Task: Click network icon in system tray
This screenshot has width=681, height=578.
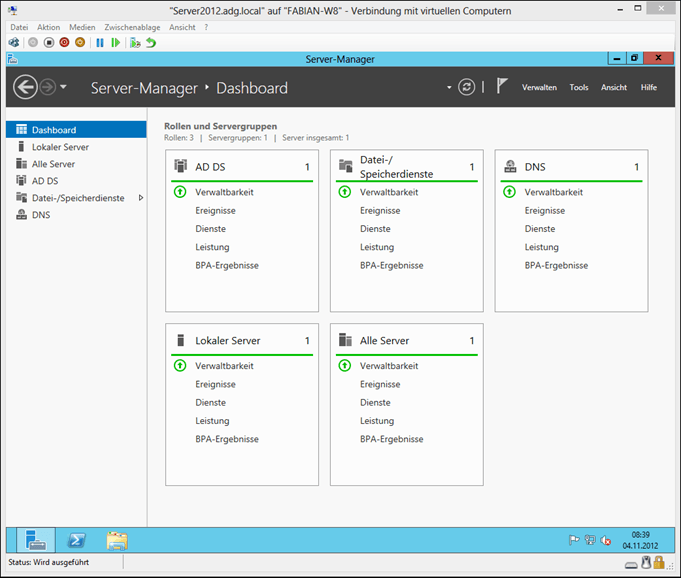Action: 590,540
